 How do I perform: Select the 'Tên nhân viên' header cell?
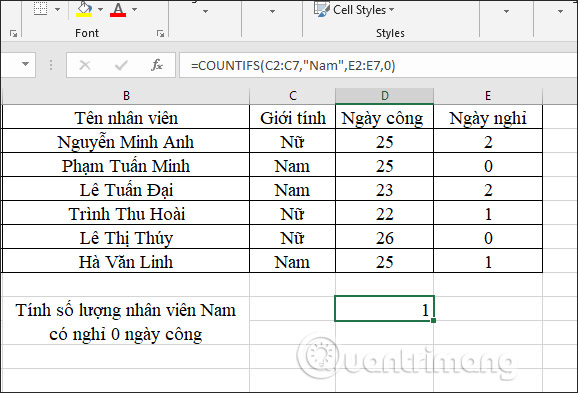coord(126,118)
